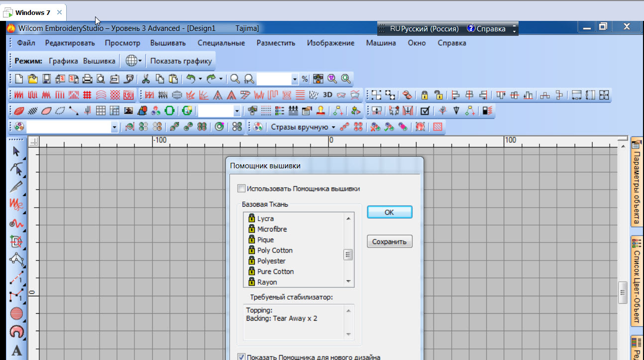
Task: Click the red hatched square icon
Action: [437, 127]
